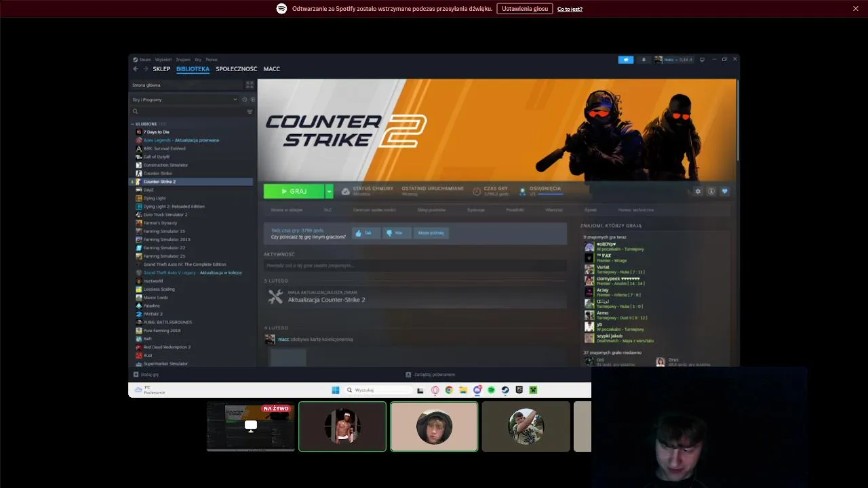The height and width of the screenshot is (488, 868).
Task: Open Spotify voice settings via Ustawienia głosu
Action: [x=524, y=9]
